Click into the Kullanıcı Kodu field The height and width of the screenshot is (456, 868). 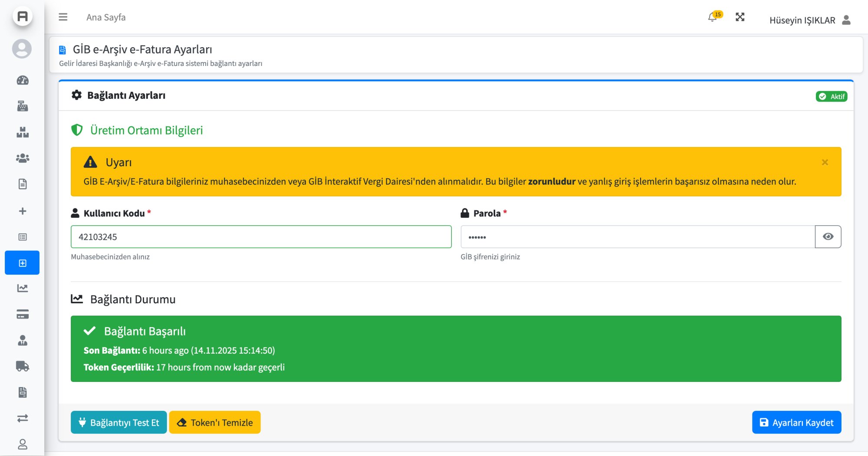(x=261, y=237)
